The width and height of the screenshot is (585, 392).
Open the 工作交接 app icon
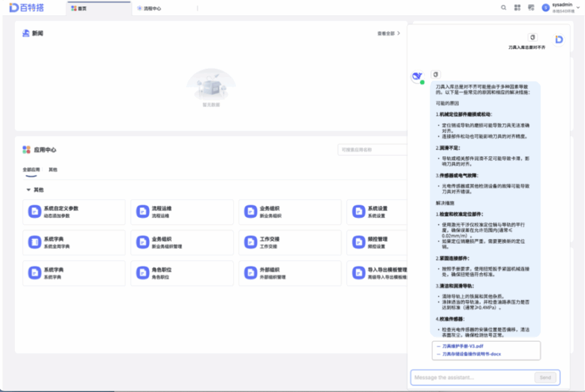250,242
